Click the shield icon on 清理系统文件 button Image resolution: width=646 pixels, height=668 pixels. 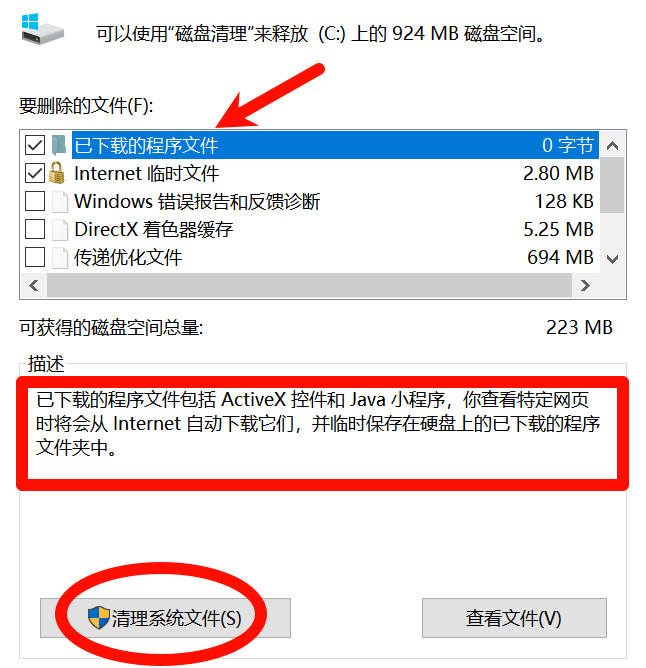(99, 618)
